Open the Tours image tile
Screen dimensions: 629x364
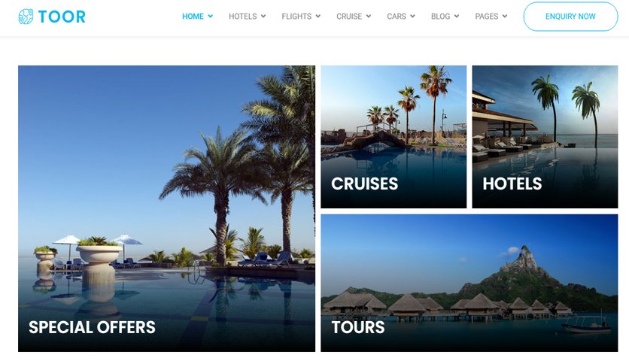click(x=469, y=283)
